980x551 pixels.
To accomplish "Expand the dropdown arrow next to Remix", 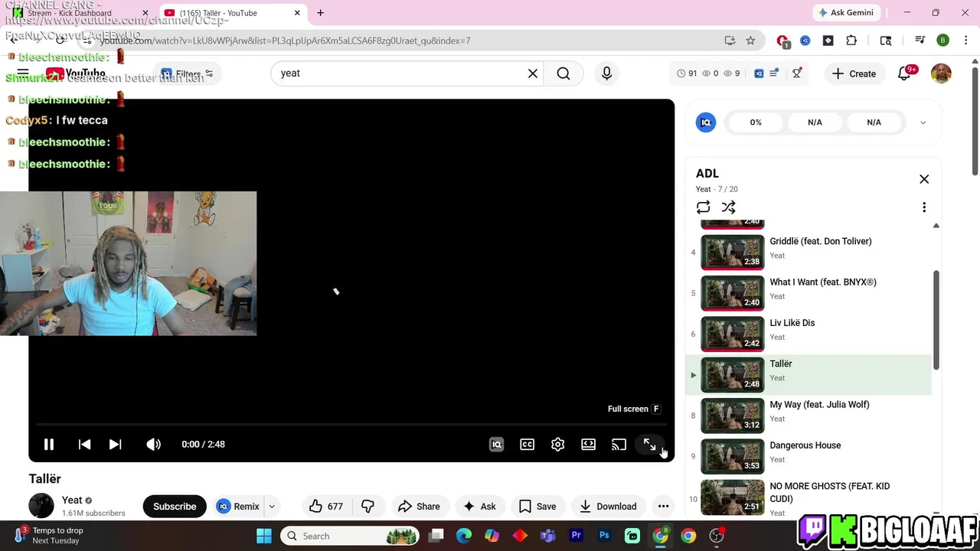I will pyautogui.click(x=272, y=506).
